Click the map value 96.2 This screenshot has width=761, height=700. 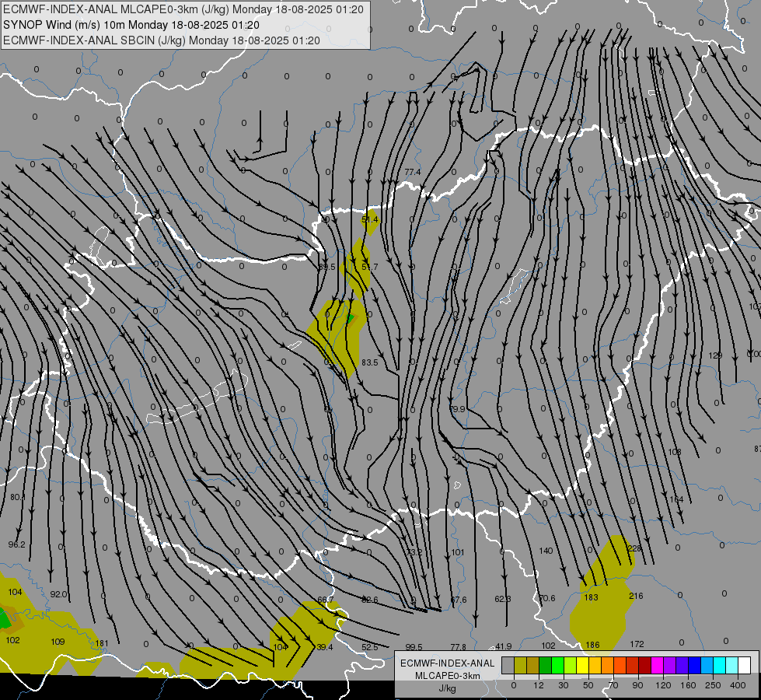coord(17,544)
